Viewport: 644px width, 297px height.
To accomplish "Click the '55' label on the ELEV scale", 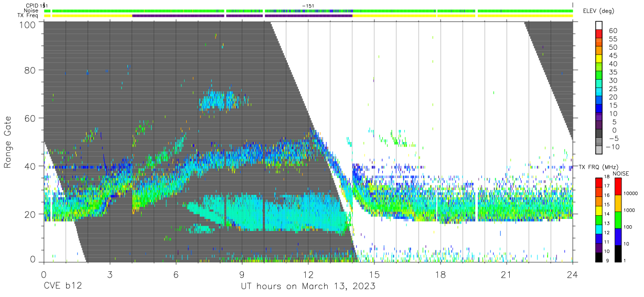I will [x=613, y=39].
